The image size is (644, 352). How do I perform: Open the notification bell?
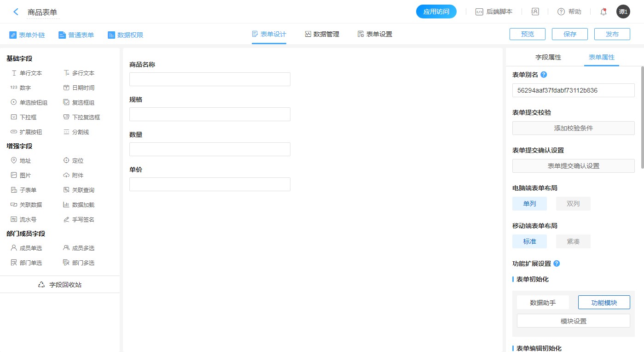pyautogui.click(x=603, y=12)
